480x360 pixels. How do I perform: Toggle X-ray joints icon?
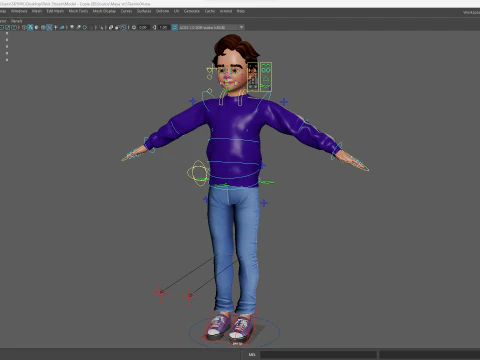123,27
